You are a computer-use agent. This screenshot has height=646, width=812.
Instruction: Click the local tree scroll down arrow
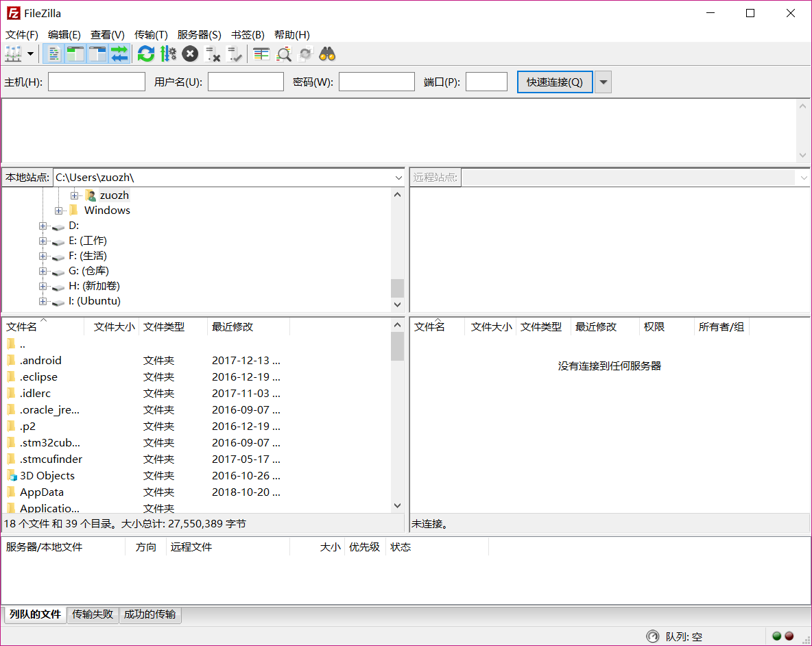397,304
